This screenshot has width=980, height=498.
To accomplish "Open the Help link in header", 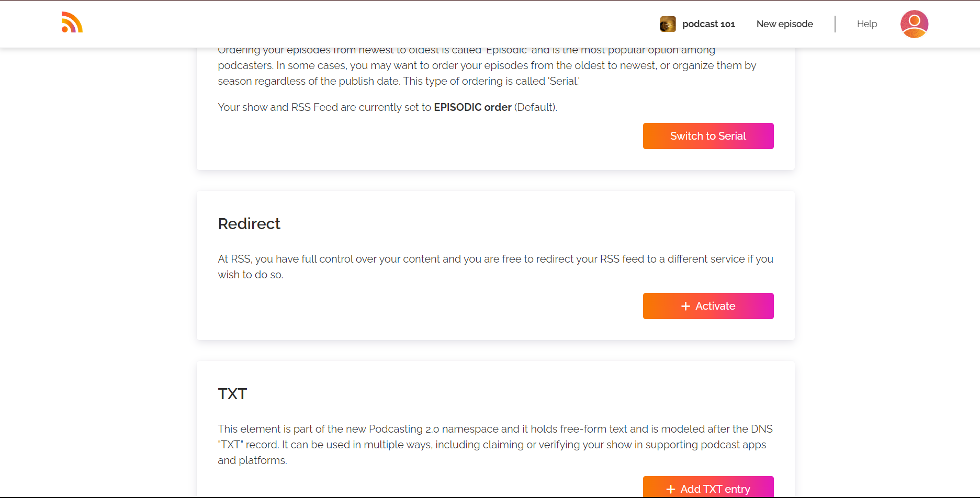I will point(866,24).
